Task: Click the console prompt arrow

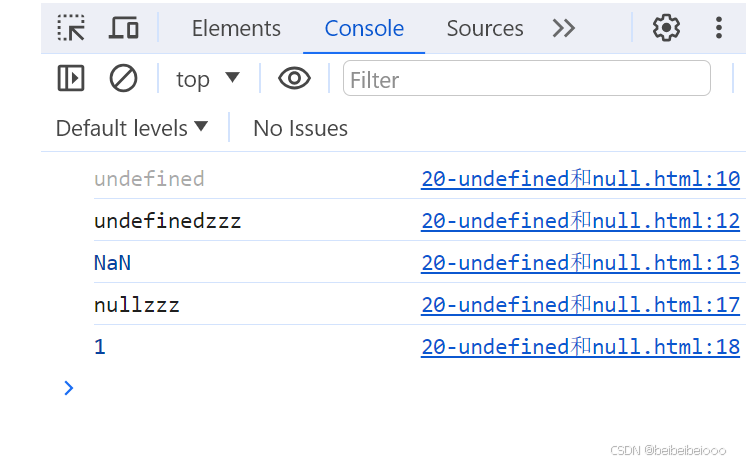Action: [x=68, y=388]
